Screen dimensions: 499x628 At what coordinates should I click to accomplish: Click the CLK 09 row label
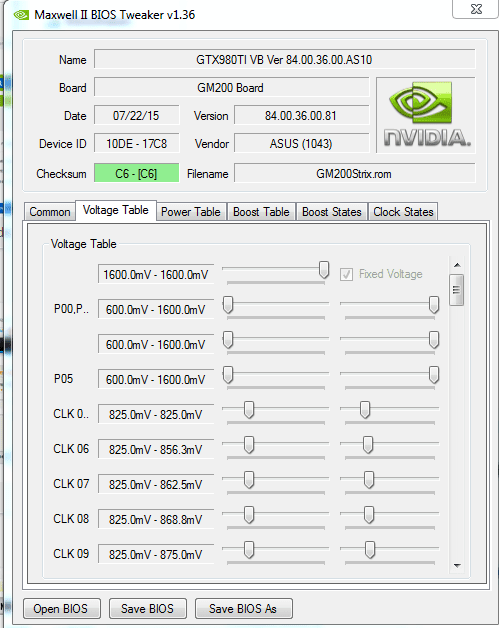tap(71, 554)
